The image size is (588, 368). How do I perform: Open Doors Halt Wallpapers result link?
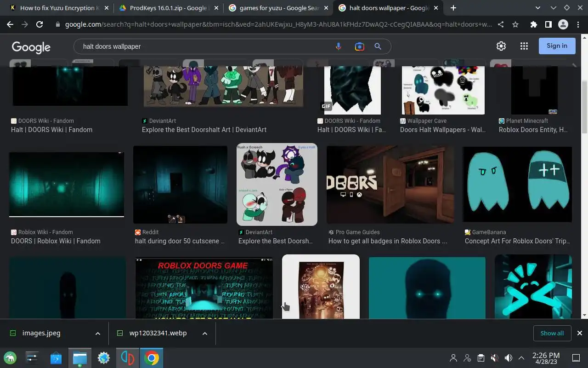point(443,130)
